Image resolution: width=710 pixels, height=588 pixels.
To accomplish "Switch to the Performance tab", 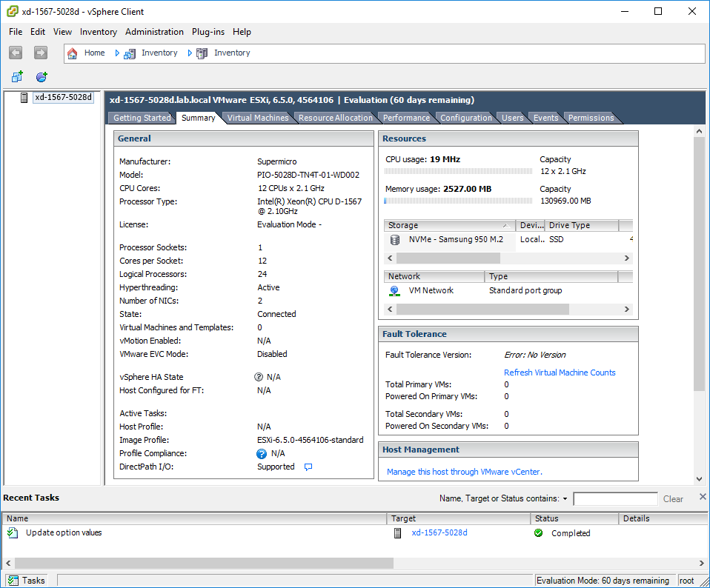I will pos(406,118).
